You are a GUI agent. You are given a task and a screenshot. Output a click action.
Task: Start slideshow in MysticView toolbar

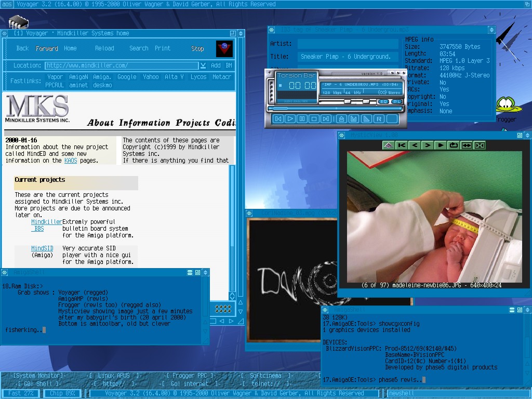(441, 145)
